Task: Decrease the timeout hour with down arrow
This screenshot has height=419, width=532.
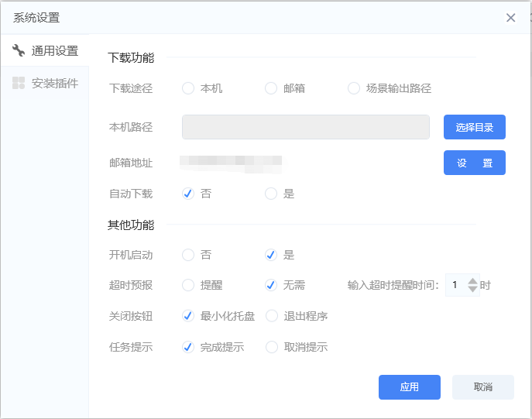Action: pos(473,290)
